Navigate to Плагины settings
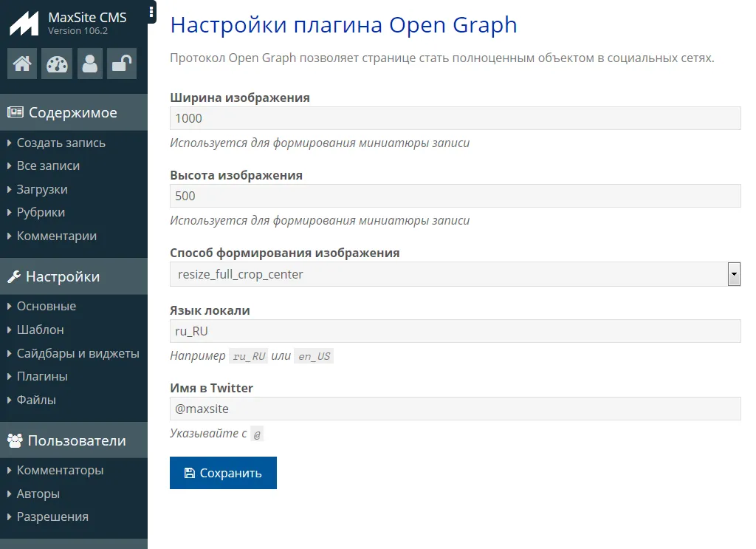The width and height of the screenshot is (756, 549). 42,376
